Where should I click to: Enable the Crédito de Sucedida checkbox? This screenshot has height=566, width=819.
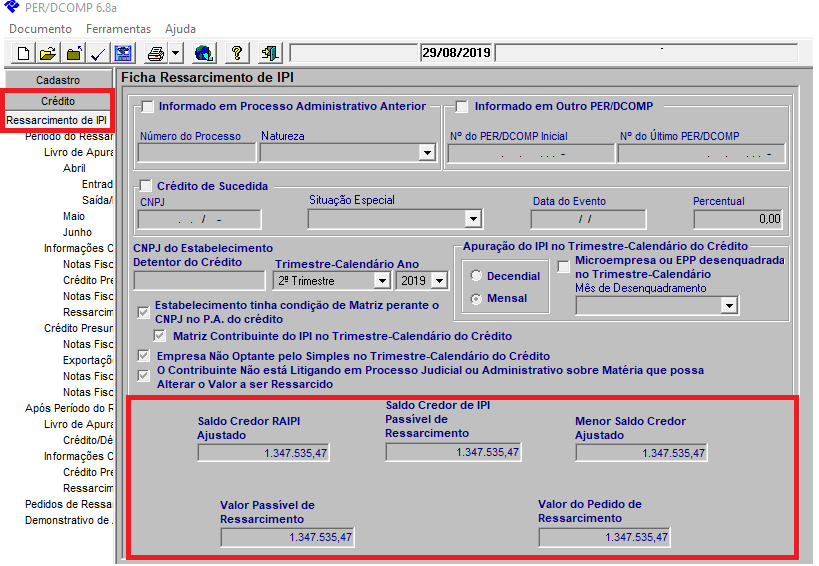(x=148, y=186)
